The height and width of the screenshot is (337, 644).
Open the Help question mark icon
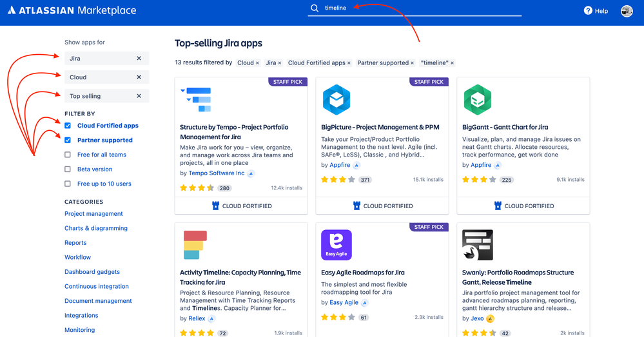pyautogui.click(x=588, y=11)
